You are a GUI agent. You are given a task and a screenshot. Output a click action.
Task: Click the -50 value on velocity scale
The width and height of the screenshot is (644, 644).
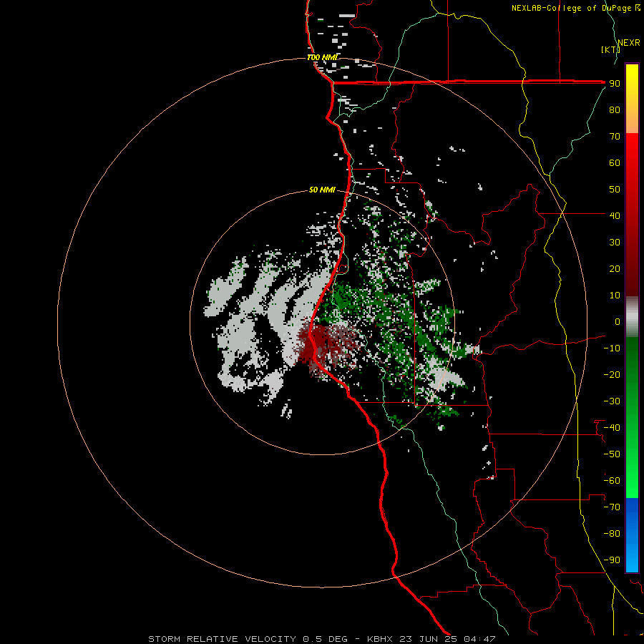(x=612, y=454)
